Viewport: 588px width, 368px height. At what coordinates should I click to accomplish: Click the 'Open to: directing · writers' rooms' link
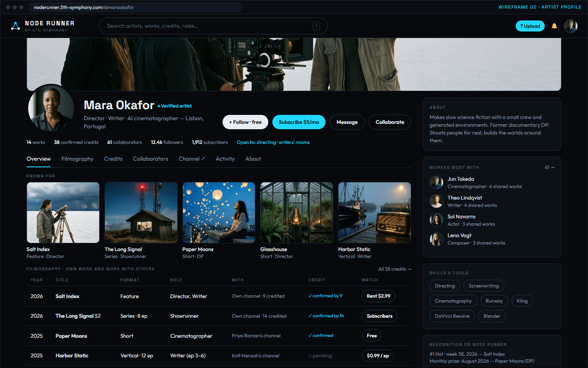(273, 142)
